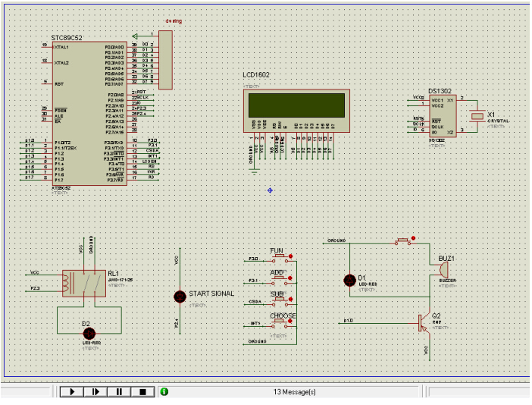Screen dimensions: 532x405
Task: Select the LCD1602 display component
Action: point(296,105)
